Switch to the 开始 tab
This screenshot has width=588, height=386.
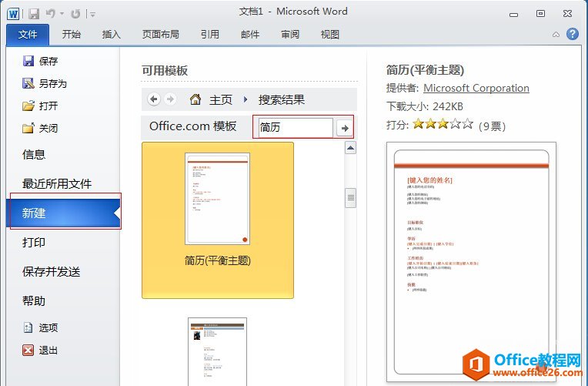point(72,35)
